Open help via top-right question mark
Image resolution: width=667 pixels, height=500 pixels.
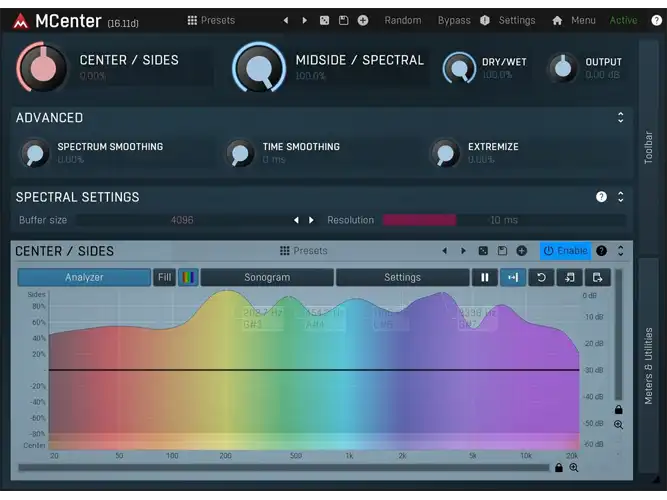coord(656,20)
